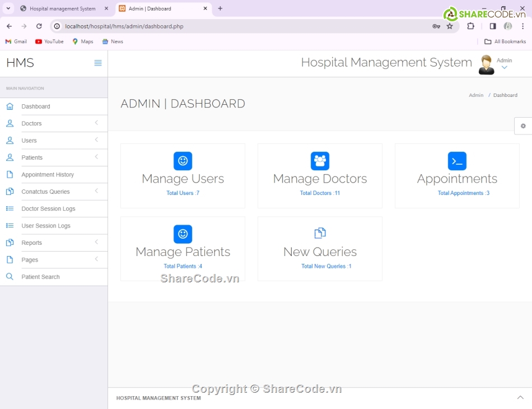Expand the Doctors sidebar menu
This screenshot has height=409, width=532.
(x=31, y=123)
